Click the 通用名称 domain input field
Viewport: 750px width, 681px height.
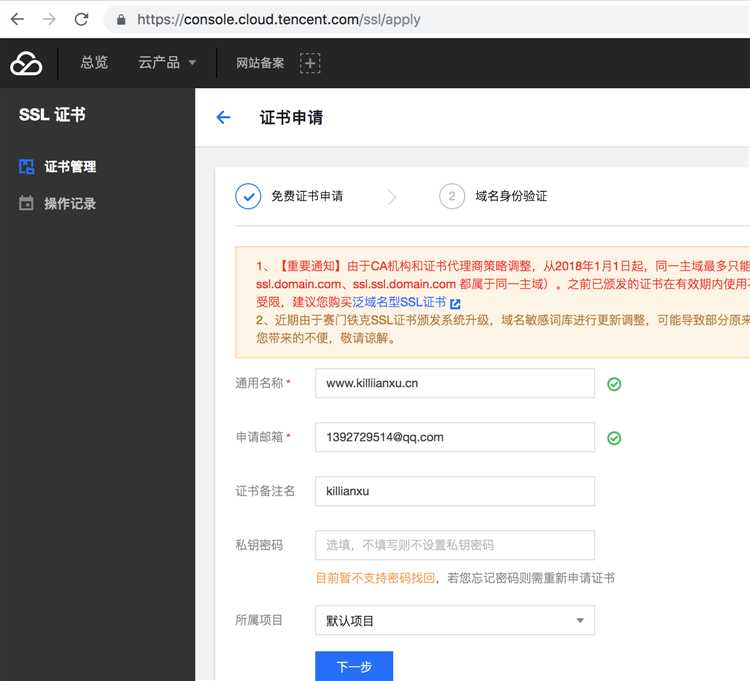tap(455, 383)
